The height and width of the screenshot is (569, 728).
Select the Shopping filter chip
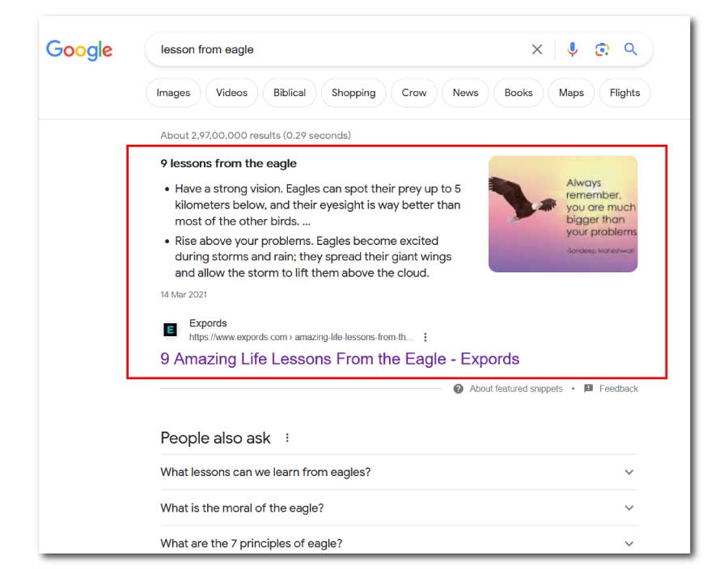(x=353, y=93)
